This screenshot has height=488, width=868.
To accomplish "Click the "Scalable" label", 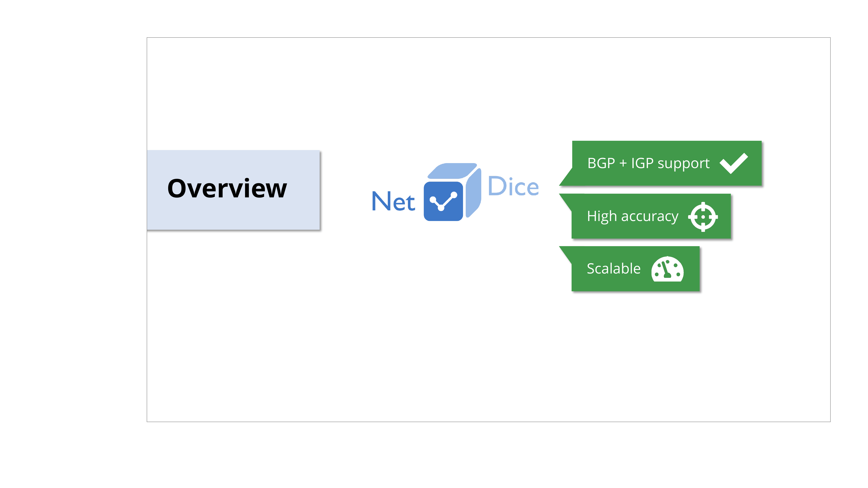I will pos(613,269).
